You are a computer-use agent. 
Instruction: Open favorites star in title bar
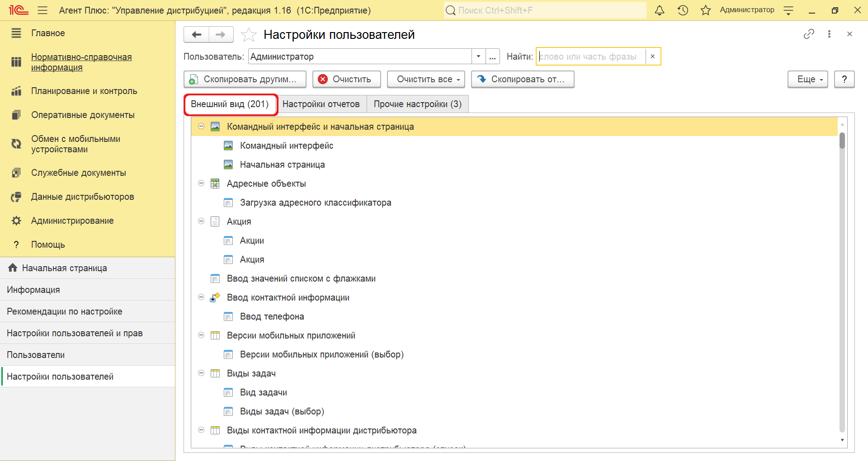706,10
